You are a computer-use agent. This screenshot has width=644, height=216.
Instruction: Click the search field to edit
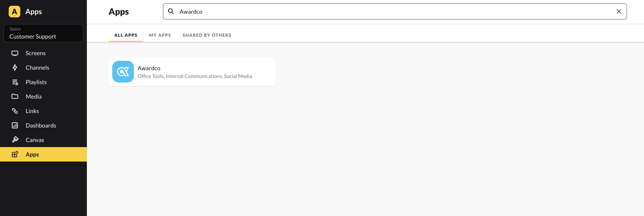point(395,11)
